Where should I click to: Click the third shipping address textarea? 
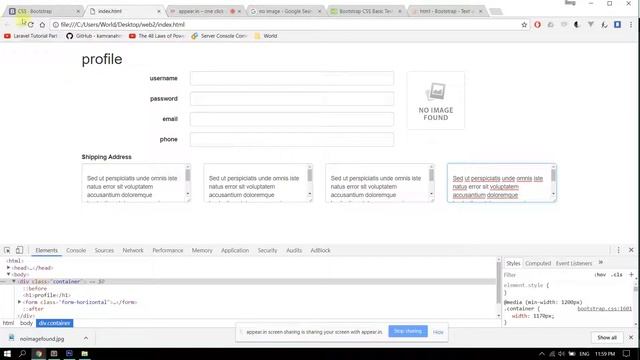380,183
